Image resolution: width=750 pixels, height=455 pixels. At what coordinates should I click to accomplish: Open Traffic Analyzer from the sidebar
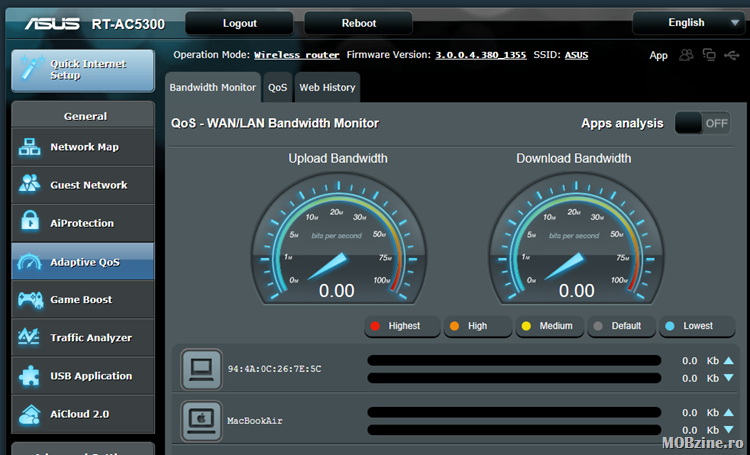pyautogui.click(x=83, y=338)
